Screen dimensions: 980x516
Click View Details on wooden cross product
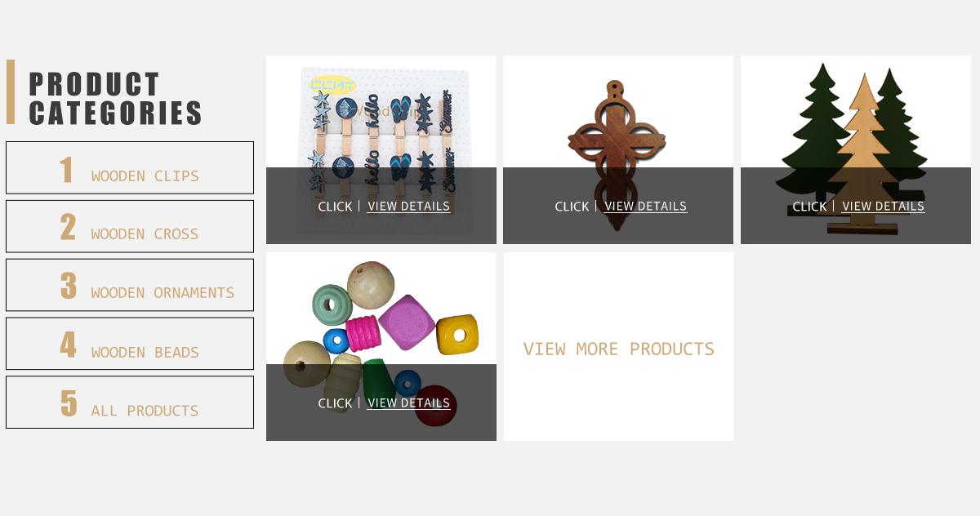645,206
